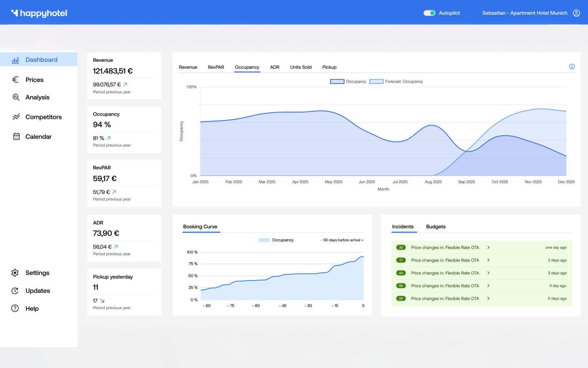Switch to the Budgets tab
588x368 pixels.
pos(435,227)
